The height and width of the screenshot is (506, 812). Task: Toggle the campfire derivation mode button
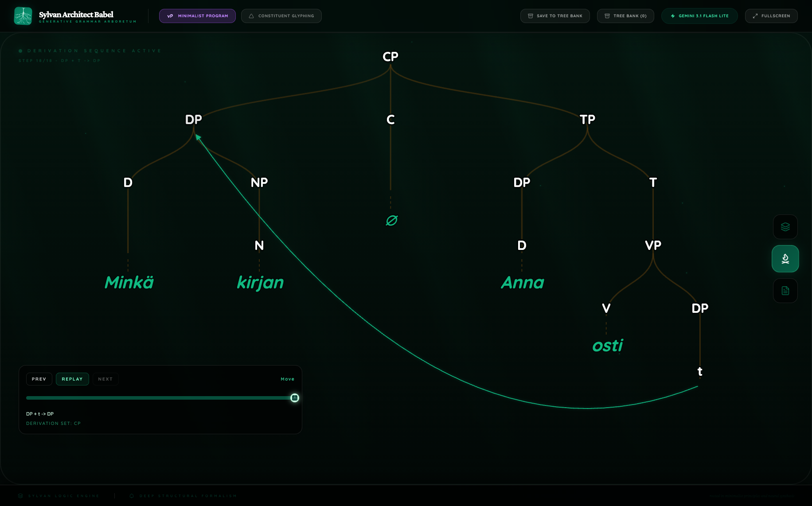coord(785,259)
